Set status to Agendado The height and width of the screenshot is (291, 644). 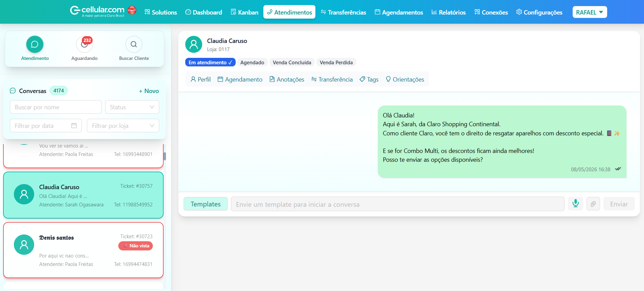(252, 62)
